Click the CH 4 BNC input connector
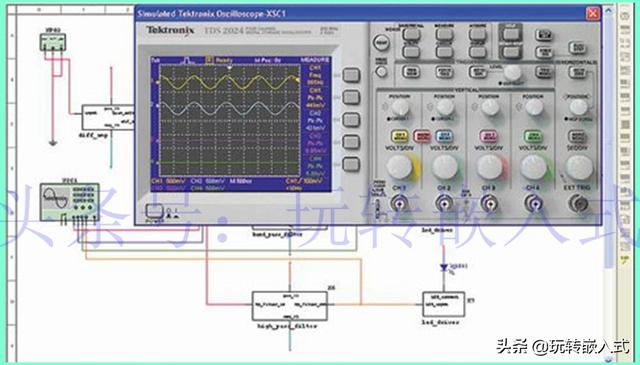 pos(533,203)
